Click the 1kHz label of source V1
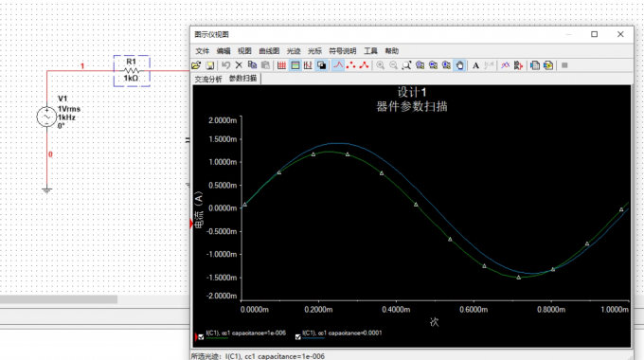The width and height of the screenshot is (644, 360). [x=66, y=117]
